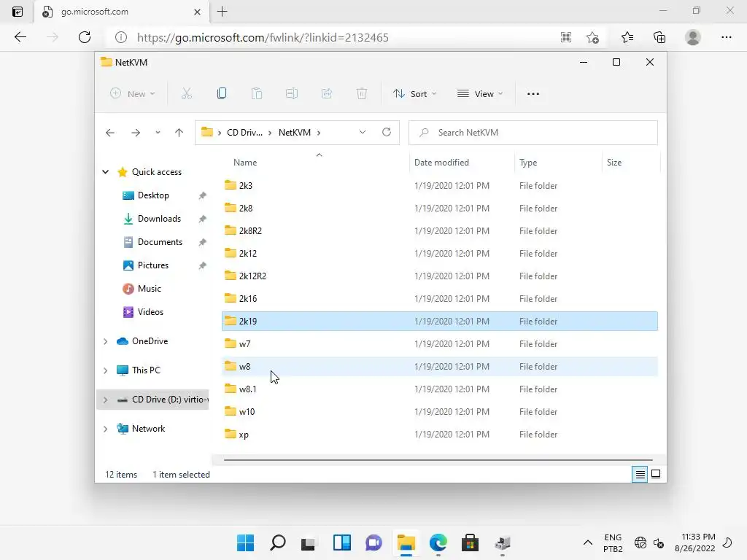The width and height of the screenshot is (747, 560).
Task: Select Pictures in Quick access
Action: (153, 265)
